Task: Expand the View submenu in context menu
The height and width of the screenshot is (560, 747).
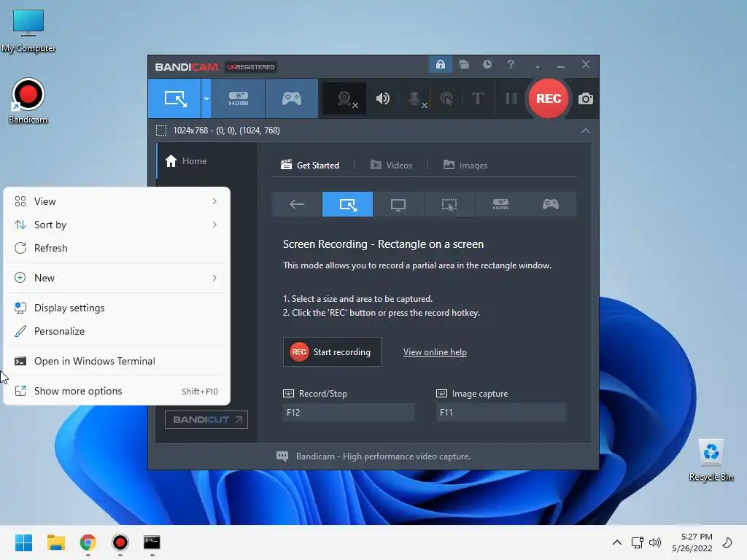Action: pyautogui.click(x=117, y=201)
